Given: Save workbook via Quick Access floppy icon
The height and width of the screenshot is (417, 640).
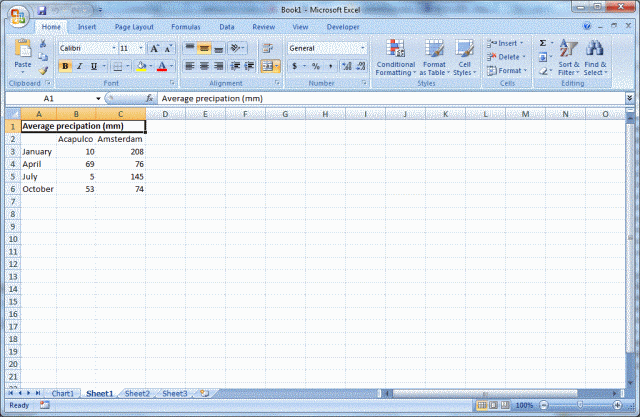Looking at the screenshot, I should pyautogui.click(x=42, y=10).
